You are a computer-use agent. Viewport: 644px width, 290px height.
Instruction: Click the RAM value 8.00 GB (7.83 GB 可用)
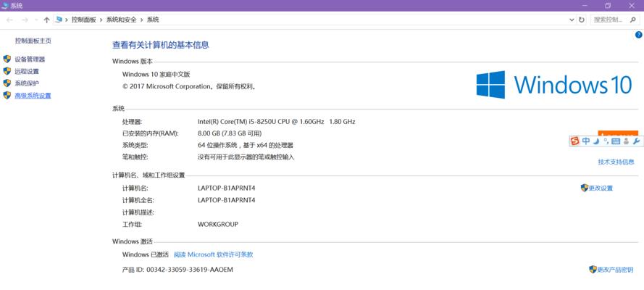pyautogui.click(x=230, y=133)
